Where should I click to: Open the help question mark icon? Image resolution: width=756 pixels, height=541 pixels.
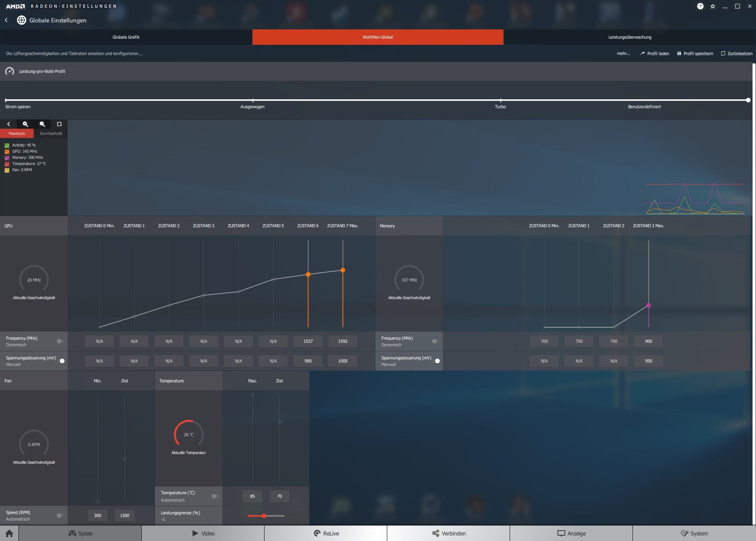pyautogui.click(x=700, y=6)
